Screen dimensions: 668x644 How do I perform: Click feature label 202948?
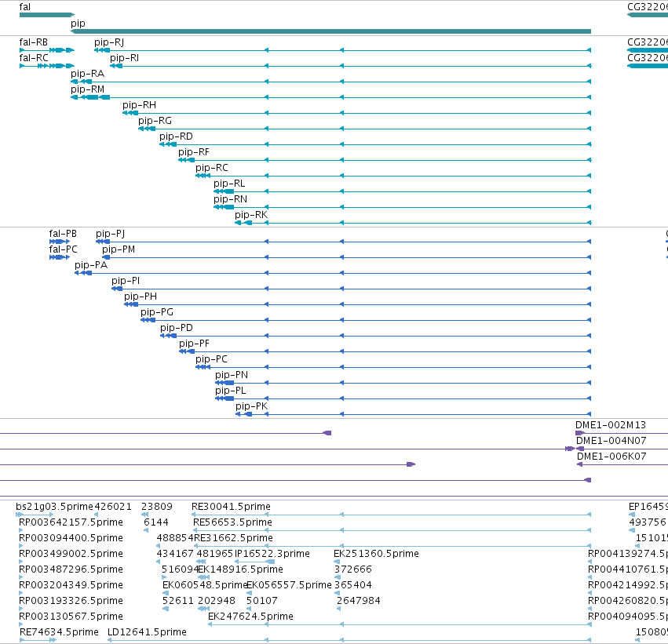[217, 602]
